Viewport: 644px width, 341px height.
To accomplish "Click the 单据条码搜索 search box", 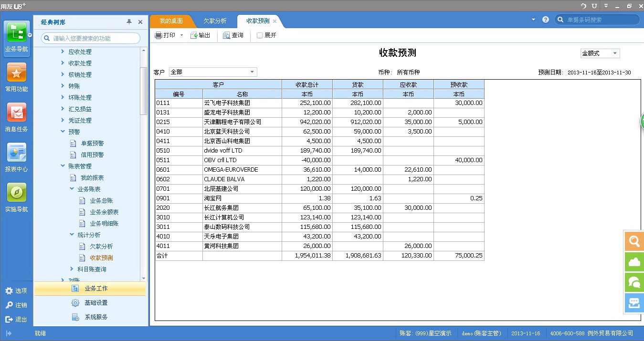I will 597,20.
